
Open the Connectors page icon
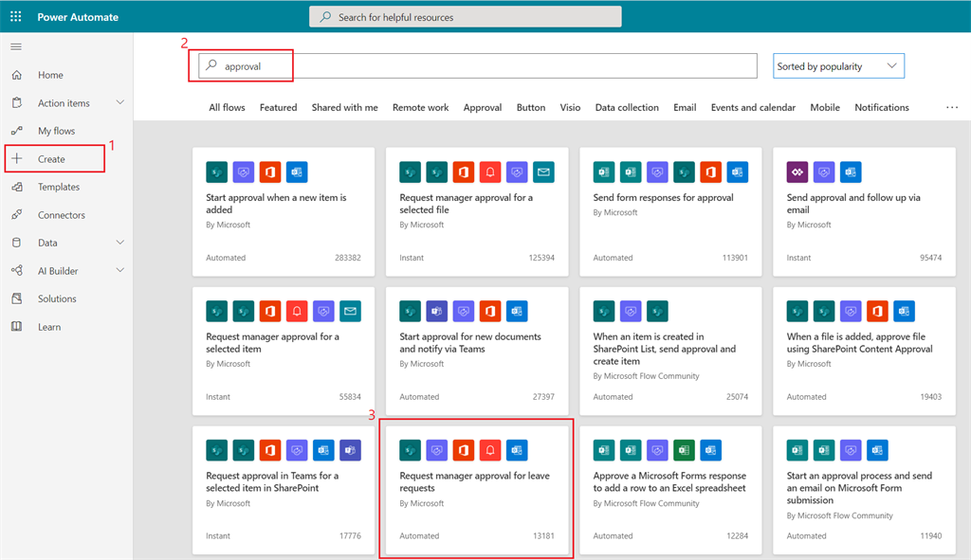pos(17,215)
